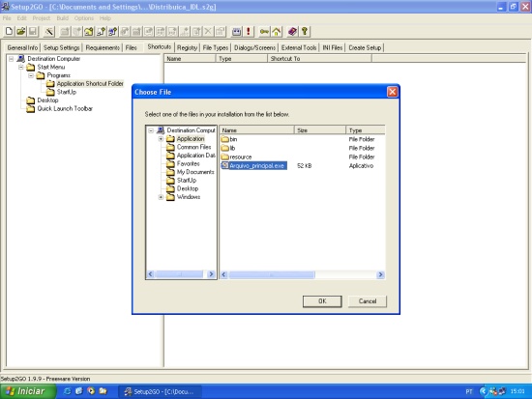Click Destination Computer icon in main tree
Screen dimensions: 532x399
point(20,59)
